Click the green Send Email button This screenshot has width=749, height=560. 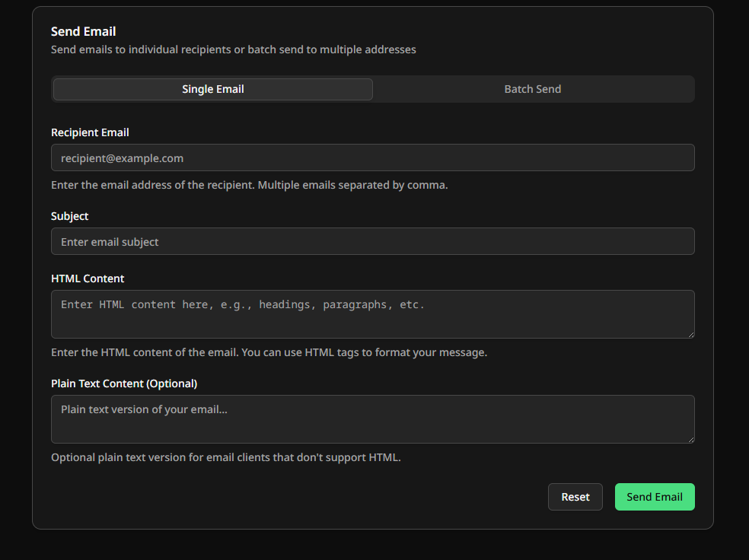(x=655, y=497)
